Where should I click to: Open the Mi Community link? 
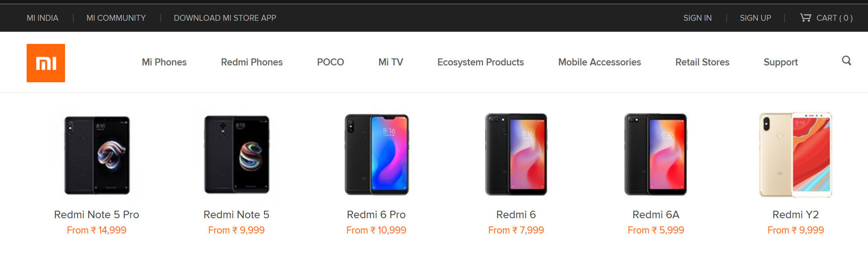coord(116,18)
